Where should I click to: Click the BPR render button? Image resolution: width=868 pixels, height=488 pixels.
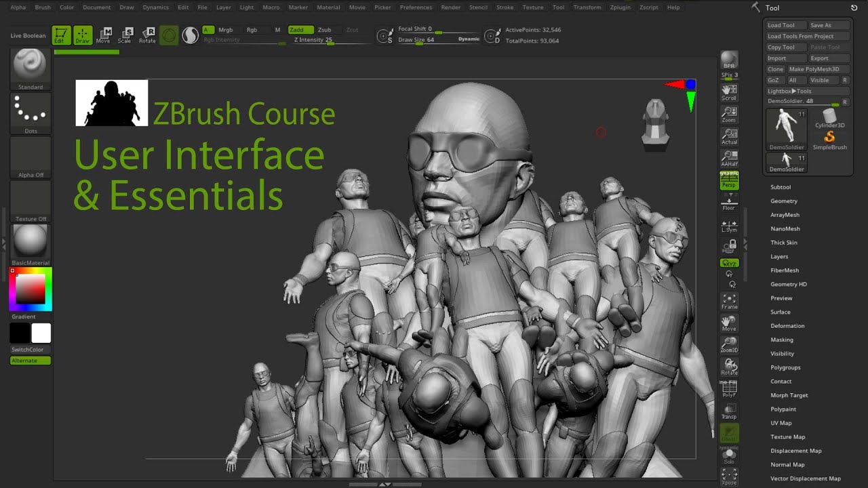[x=729, y=60]
